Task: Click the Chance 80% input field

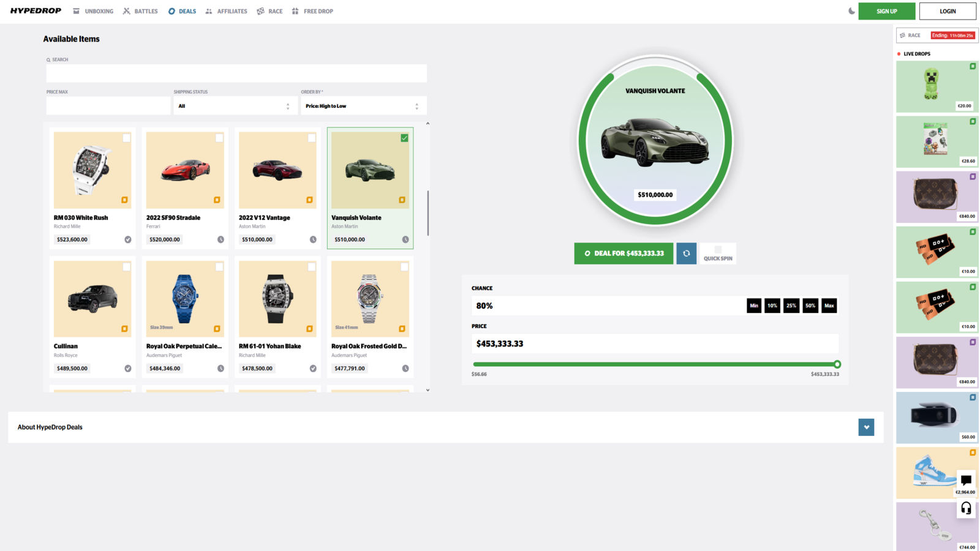Action: 608,305
